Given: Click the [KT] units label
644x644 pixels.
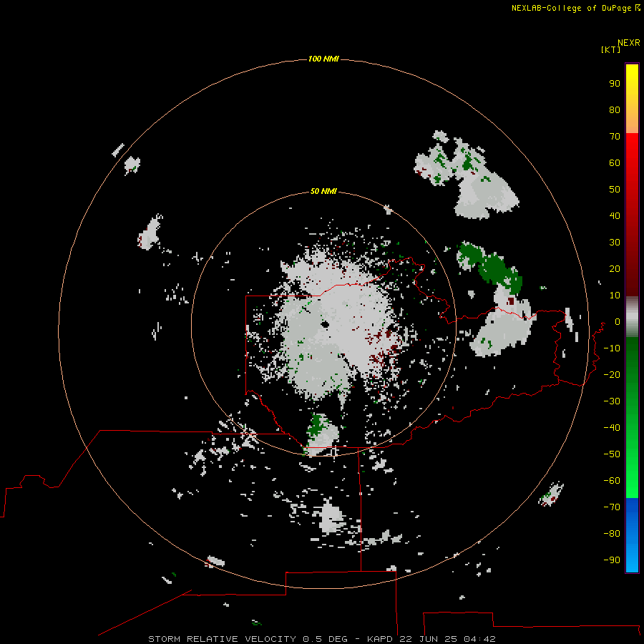Looking at the screenshot, I should [x=610, y=49].
